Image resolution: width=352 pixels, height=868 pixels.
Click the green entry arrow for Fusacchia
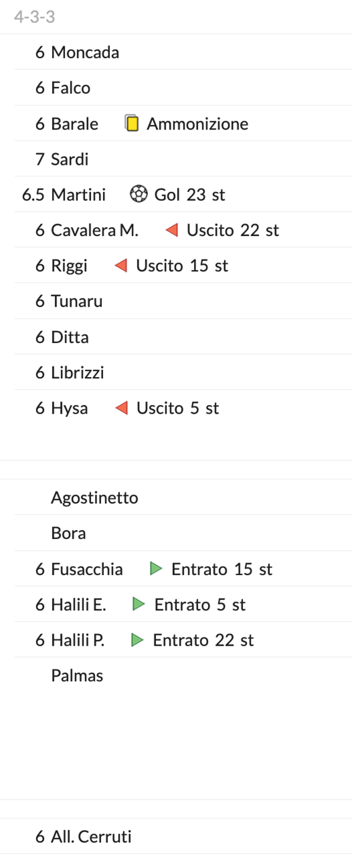[156, 569]
